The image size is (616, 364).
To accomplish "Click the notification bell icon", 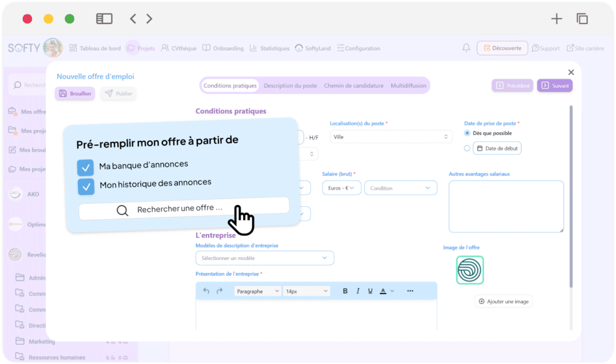I will (466, 48).
